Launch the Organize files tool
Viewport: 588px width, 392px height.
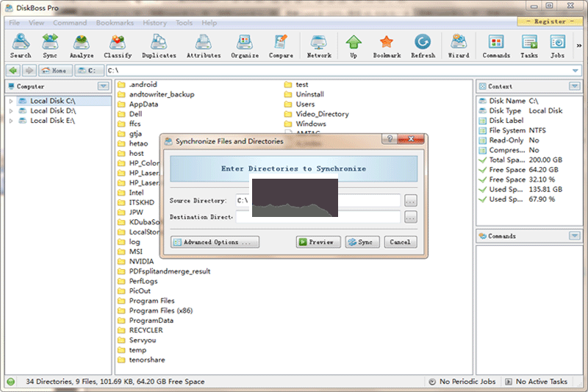pos(245,46)
